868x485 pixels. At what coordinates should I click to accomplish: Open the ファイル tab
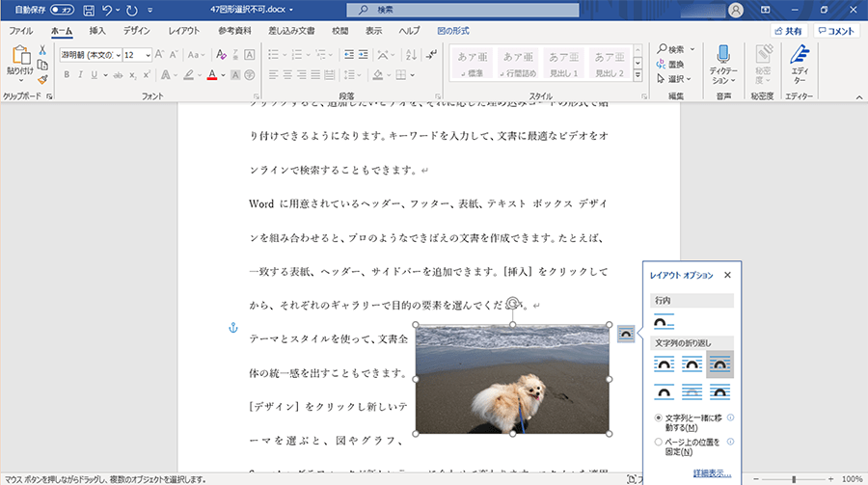[21, 31]
